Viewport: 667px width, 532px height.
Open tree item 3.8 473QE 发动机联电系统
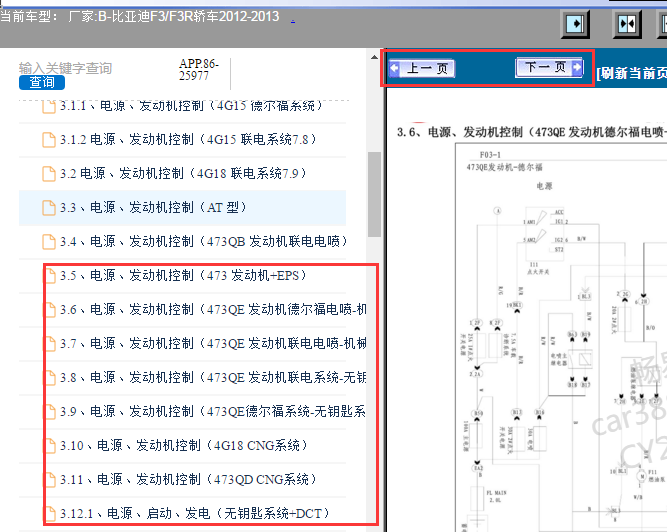coord(213,378)
